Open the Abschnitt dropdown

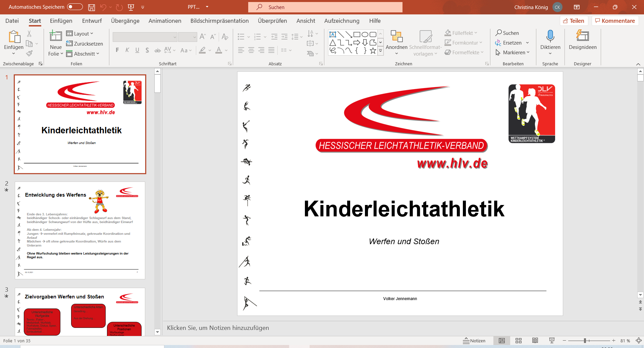coord(83,54)
